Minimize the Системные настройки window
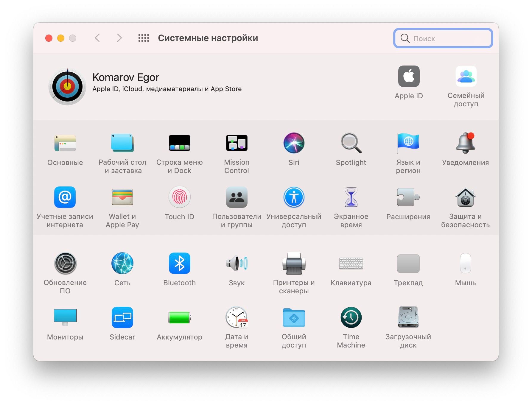Screen dimensions: 532x405 pos(61,38)
